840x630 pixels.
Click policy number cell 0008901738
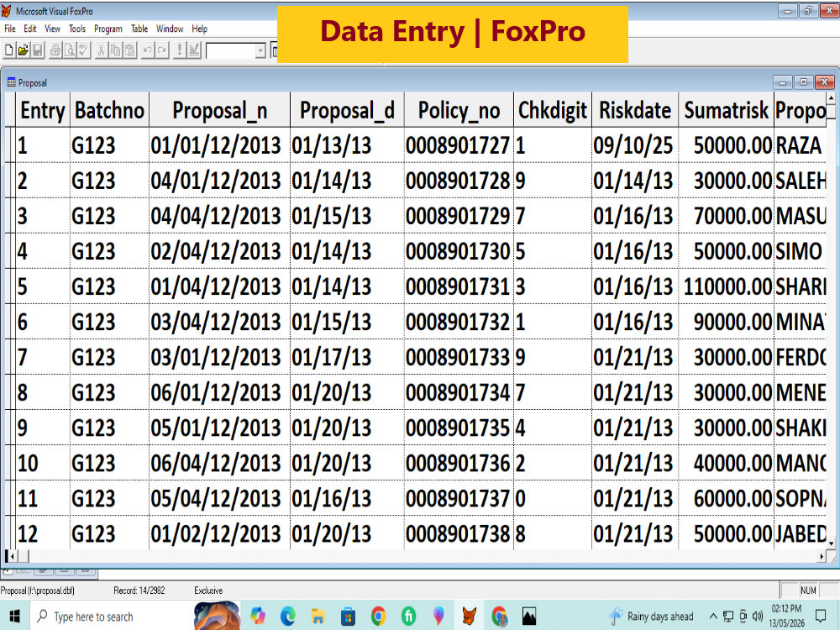point(458,533)
